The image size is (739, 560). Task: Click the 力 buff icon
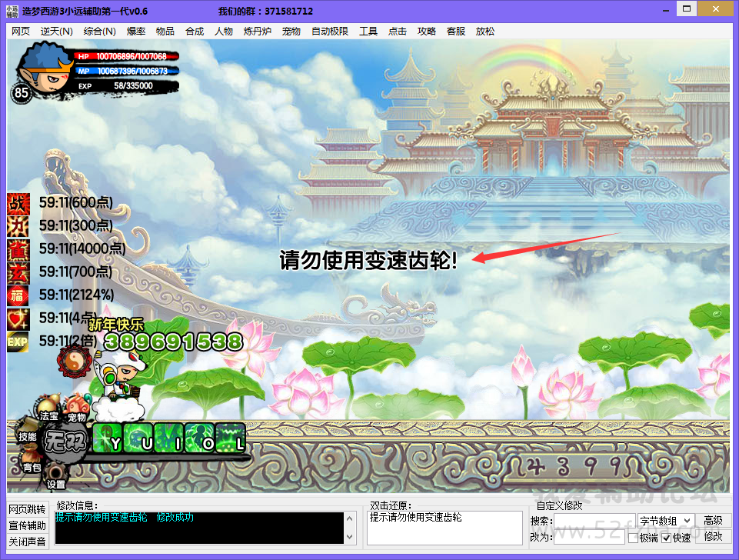[x=18, y=227]
